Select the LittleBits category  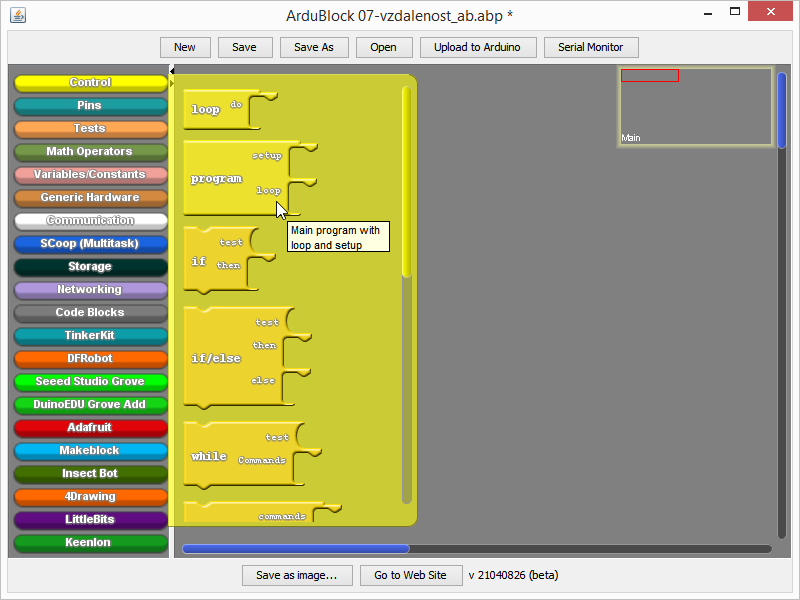(x=90, y=519)
